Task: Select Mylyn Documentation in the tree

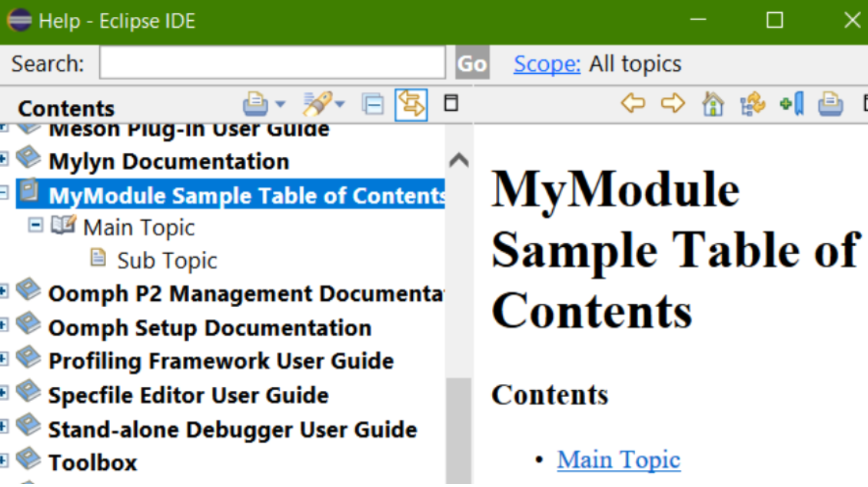Action: pyautogui.click(x=169, y=162)
